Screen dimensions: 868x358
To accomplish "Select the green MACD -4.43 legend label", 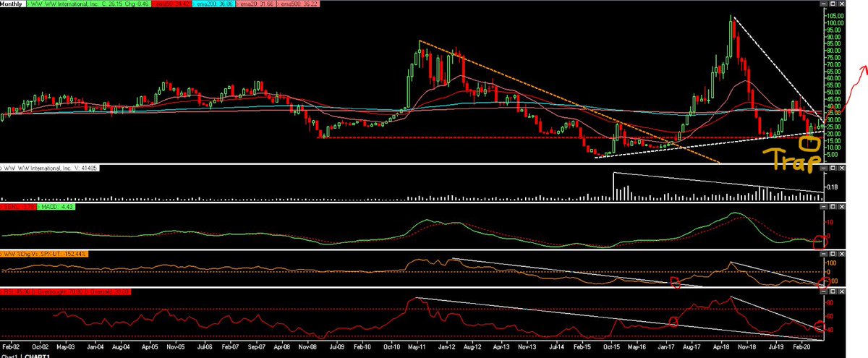I will 56,207.
